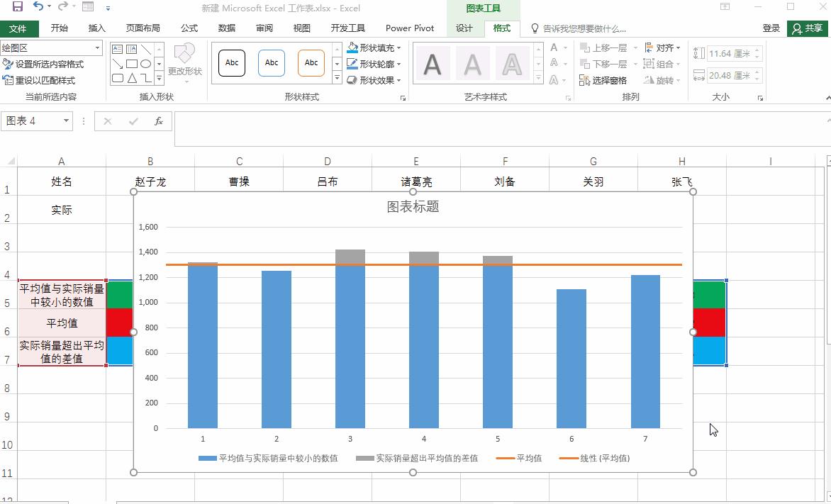The image size is (831, 504).
Task: Open 形状效果 shape effects menu
Action: point(374,79)
